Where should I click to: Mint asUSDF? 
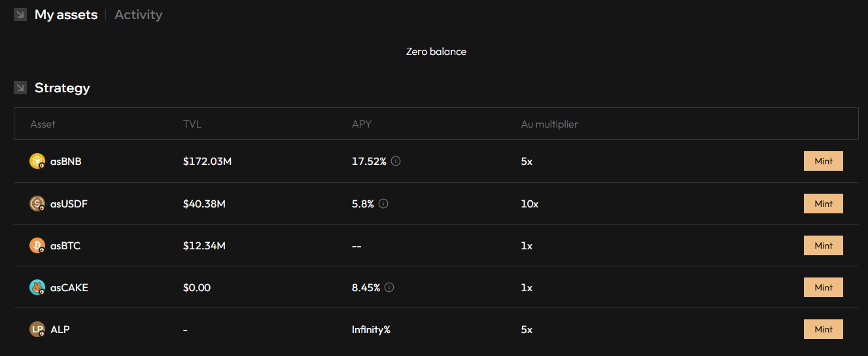[824, 204]
